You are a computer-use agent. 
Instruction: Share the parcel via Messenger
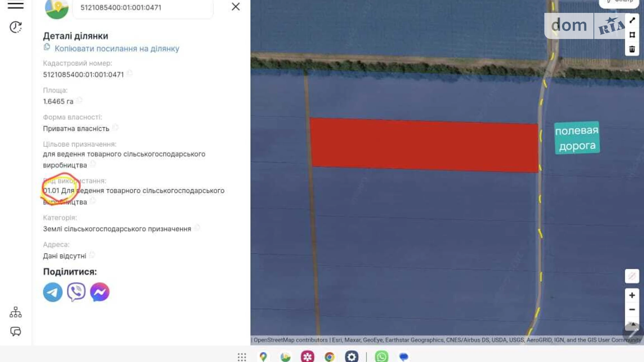(100, 292)
